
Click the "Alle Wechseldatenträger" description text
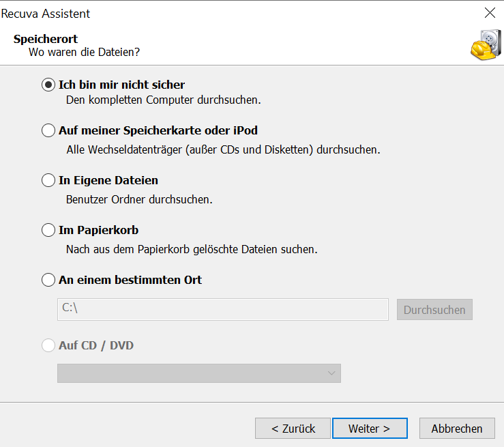pos(223,149)
